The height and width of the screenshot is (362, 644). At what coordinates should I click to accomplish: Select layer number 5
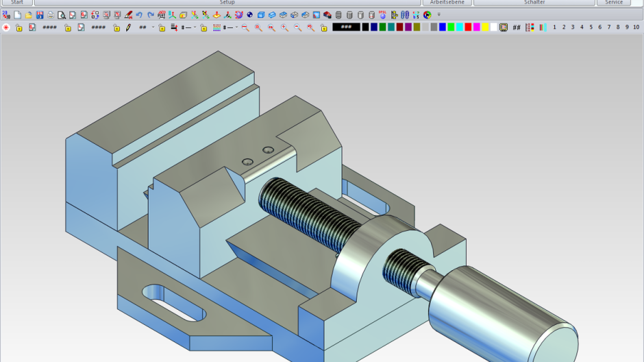[591, 27]
